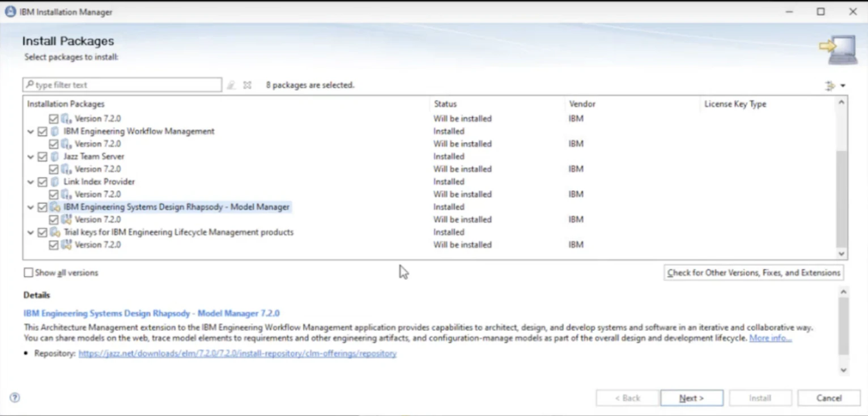The image size is (868, 416).
Task: Click the IBM Engineering Workflow Management package icon
Action: [x=55, y=131]
